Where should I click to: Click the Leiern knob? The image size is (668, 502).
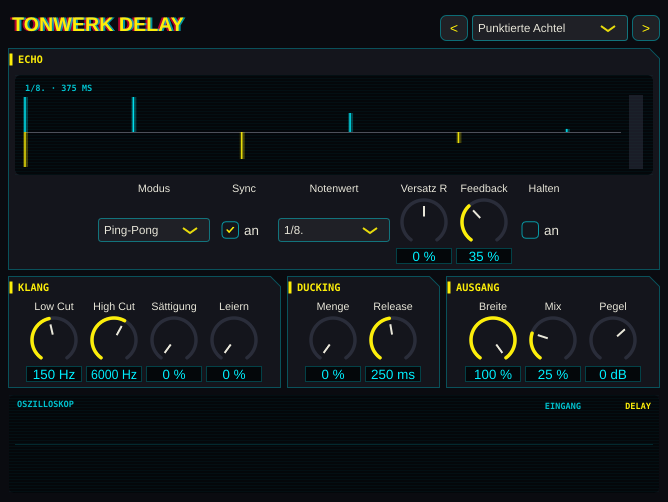point(234,340)
